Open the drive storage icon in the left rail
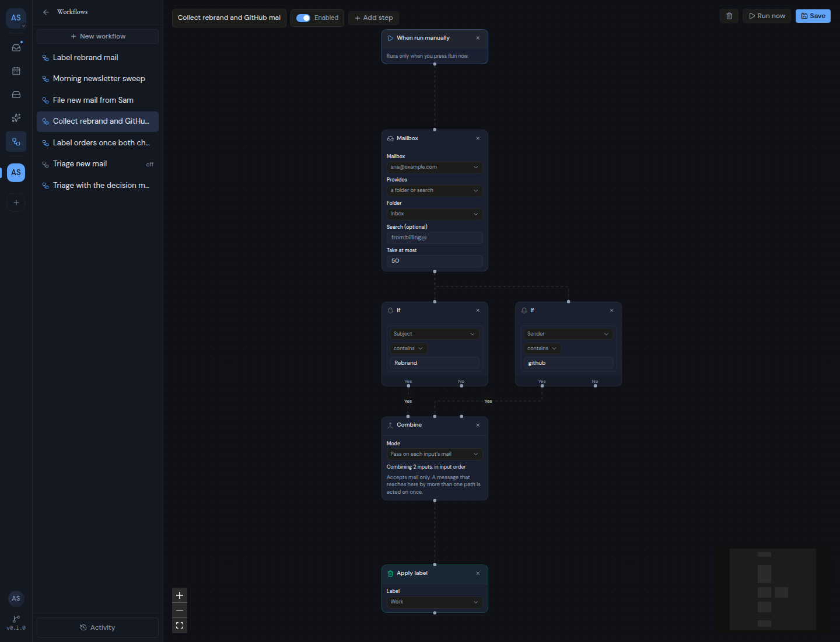The image size is (840, 642). click(16, 95)
